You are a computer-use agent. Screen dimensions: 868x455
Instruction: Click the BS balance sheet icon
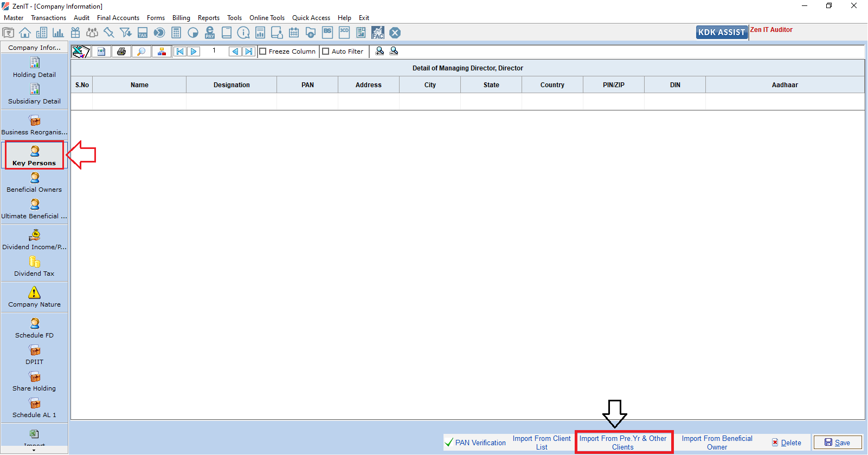327,32
